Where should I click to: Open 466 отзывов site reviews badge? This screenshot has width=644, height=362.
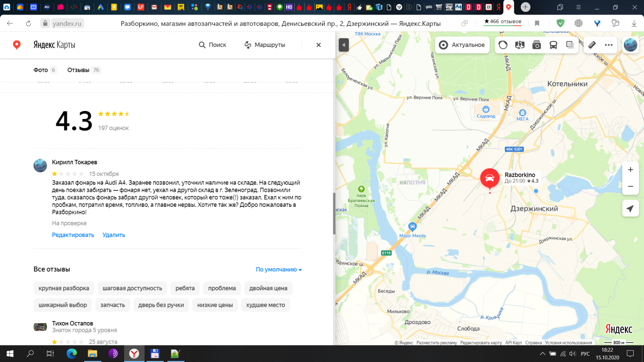(503, 22)
